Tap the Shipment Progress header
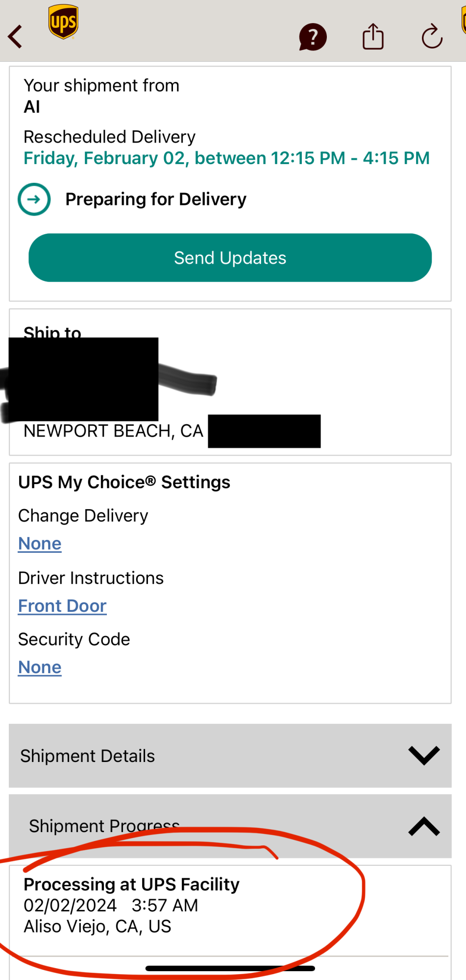This screenshot has width=466, height=980. [x=230, y=826]
